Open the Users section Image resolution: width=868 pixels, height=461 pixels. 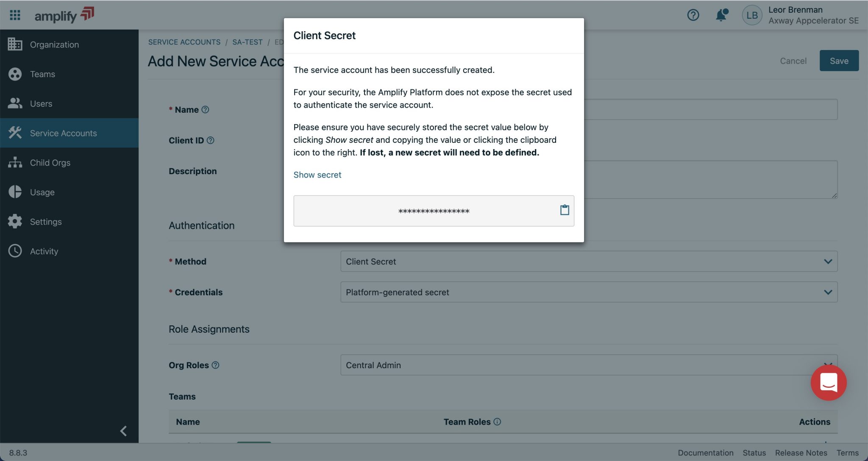(x=41, y=103)
